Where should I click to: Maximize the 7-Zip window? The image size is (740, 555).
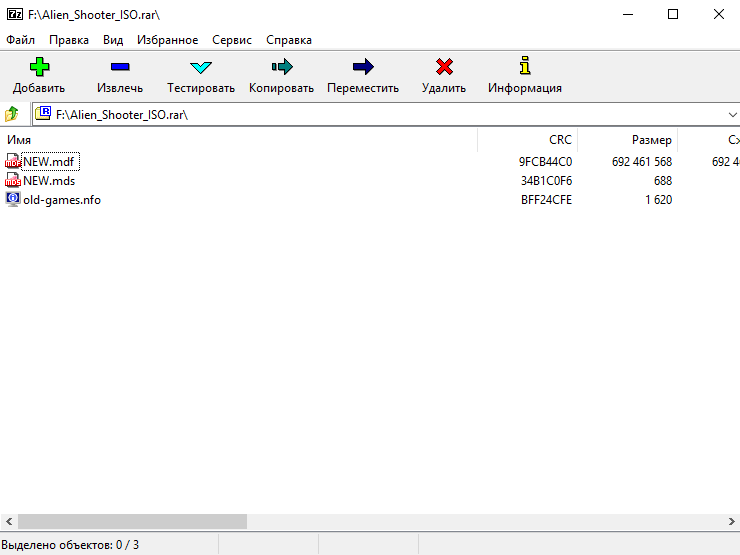[x=673, y=14]
